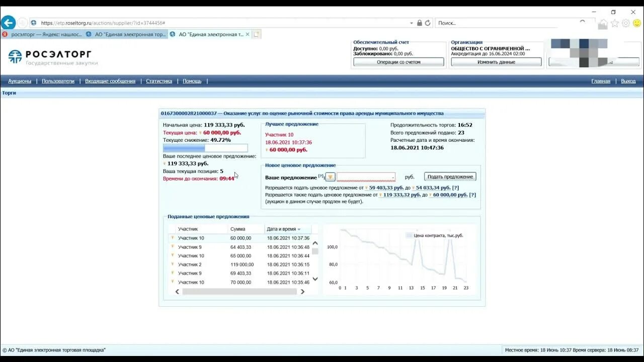
Task: Click the Цена контракта, тыс.руб. legend text
Action: [438, 235]
